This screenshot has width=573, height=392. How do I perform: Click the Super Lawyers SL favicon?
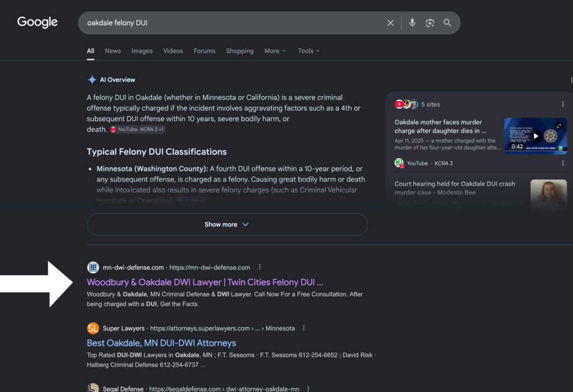pos(93,328)
